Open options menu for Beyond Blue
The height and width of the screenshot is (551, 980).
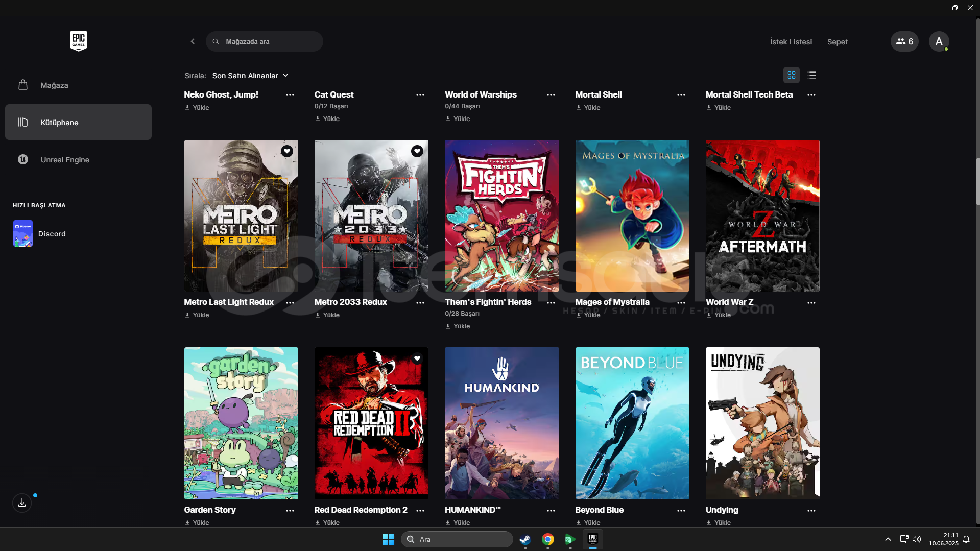[681, 511]
